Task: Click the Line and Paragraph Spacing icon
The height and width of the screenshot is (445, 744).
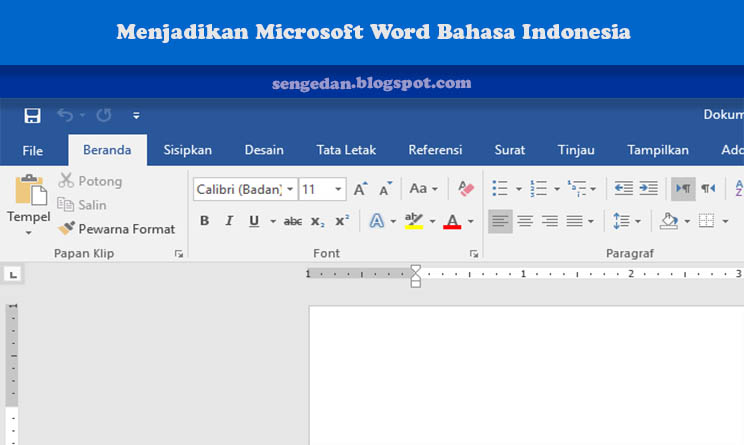Action: point(621,221)
